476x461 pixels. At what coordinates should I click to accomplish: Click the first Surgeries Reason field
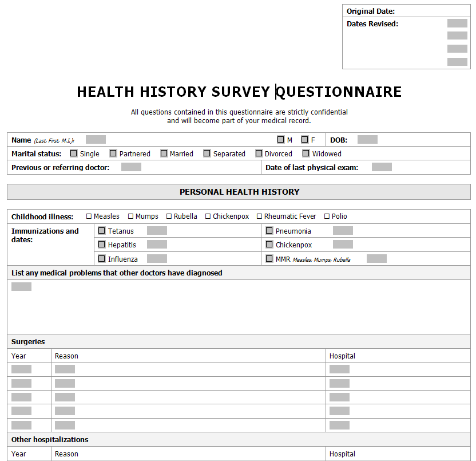pos(65,369)
